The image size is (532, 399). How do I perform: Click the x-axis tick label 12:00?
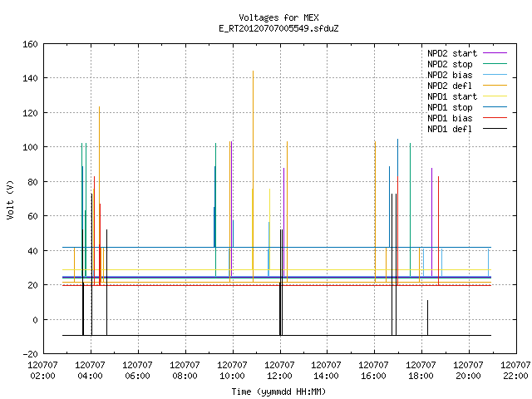coord(279,376)
